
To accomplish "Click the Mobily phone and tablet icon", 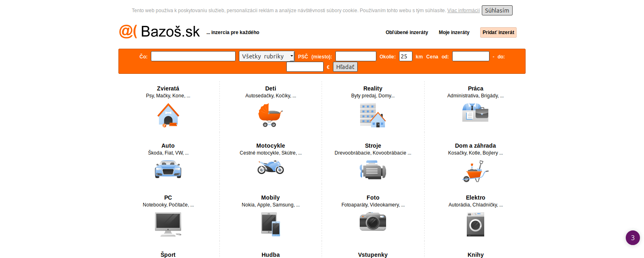I will pos(270,224).
